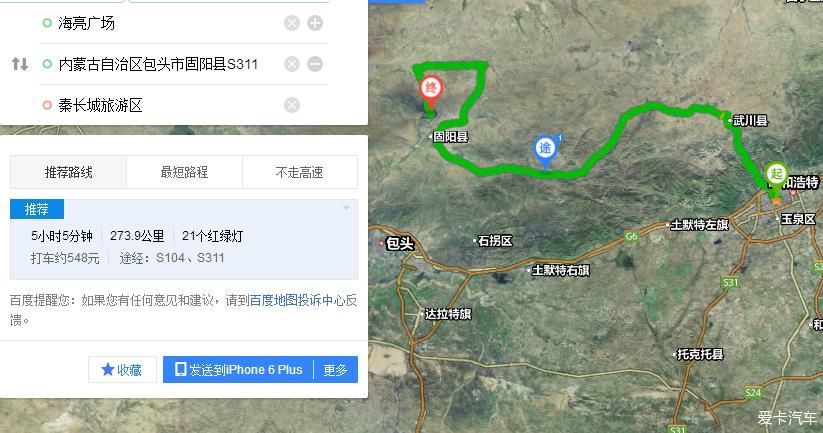The width and height of the screenshot is (823, 433).
Task: Open the 百度地图投诉中心 link
Action: coord(297,300)
